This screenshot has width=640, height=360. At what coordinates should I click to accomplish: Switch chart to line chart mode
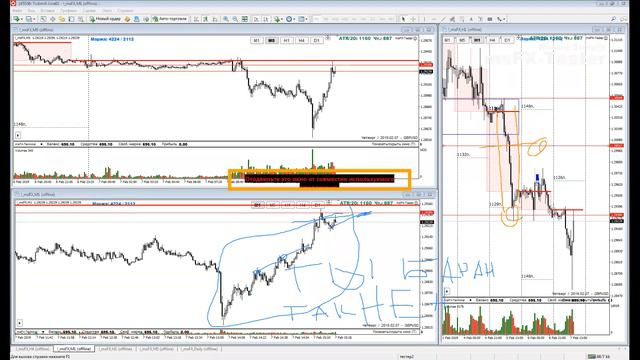click(215, 19)
